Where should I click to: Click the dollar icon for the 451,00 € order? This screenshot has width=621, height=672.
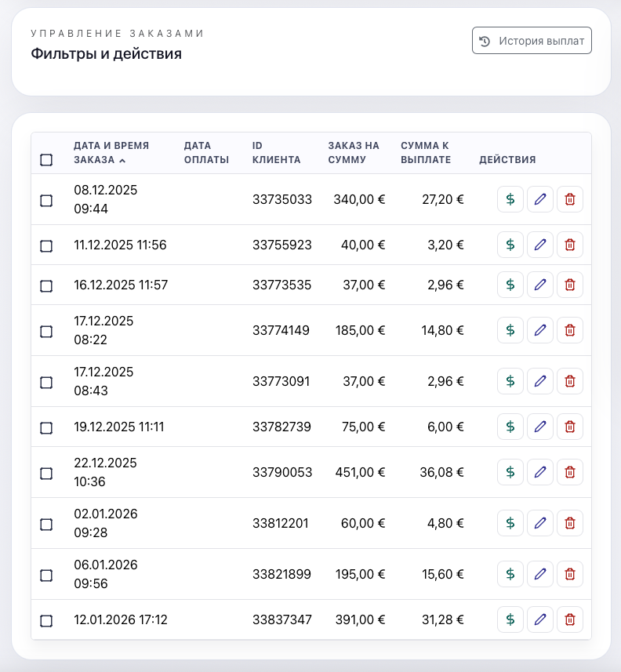coord(510,472)
